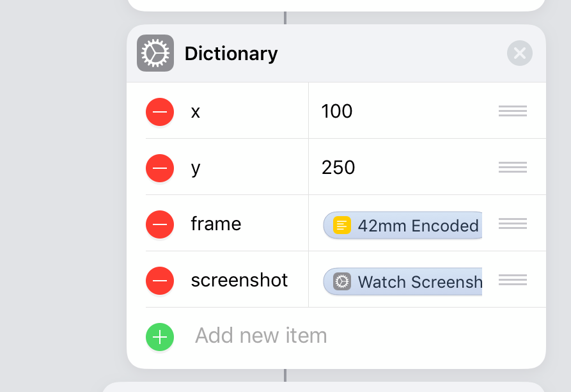The image size is (571, 392).
Task: Delete the screenshot dictionary row
Action: point(160,281)
